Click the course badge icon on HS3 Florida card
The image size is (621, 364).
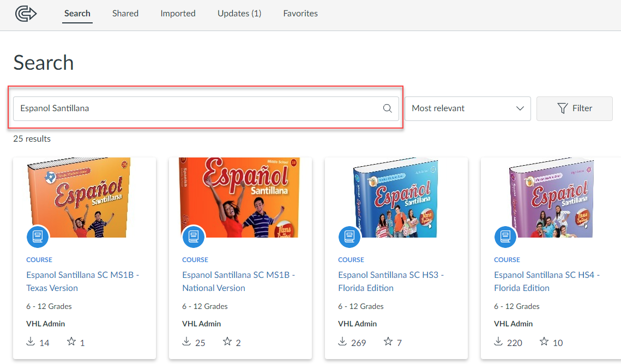(x=349, y=236)
